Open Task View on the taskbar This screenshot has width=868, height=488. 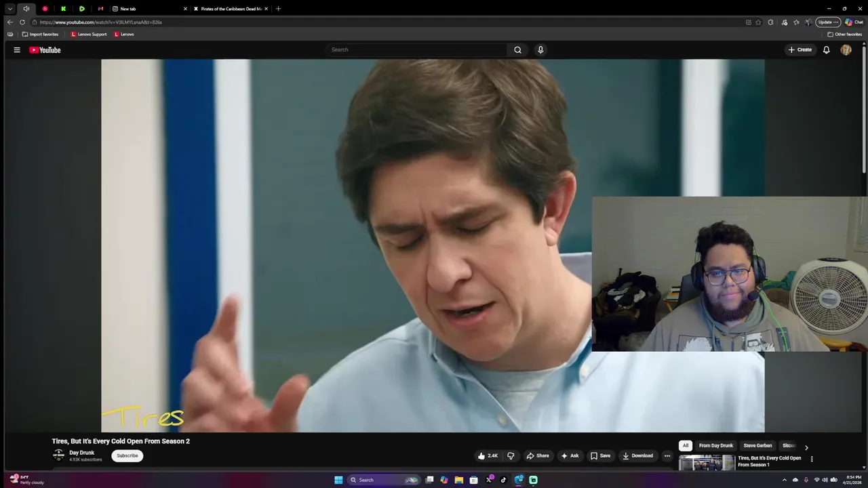pyautogui.click(x=429, y=480)
